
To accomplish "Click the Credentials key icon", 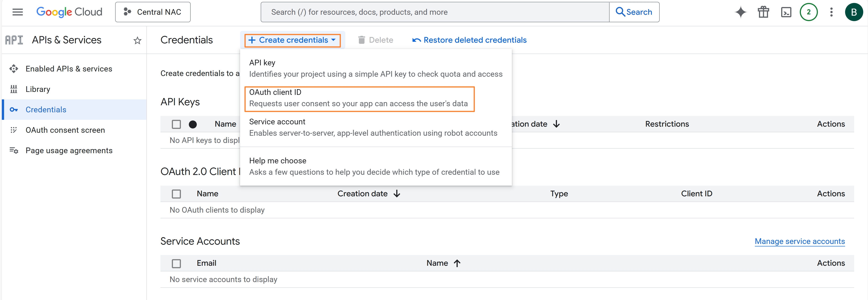I will (13, 110).
